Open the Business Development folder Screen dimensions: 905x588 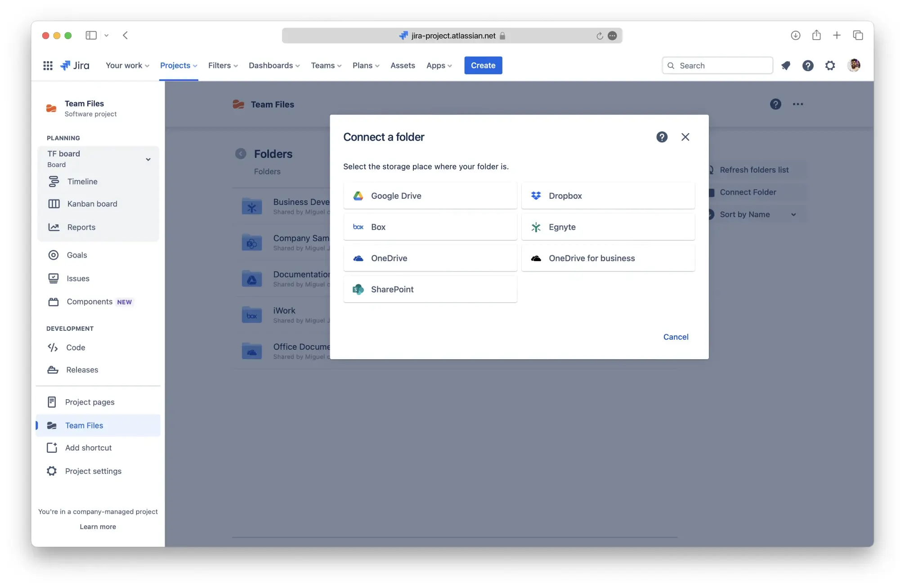click(285, 206)
